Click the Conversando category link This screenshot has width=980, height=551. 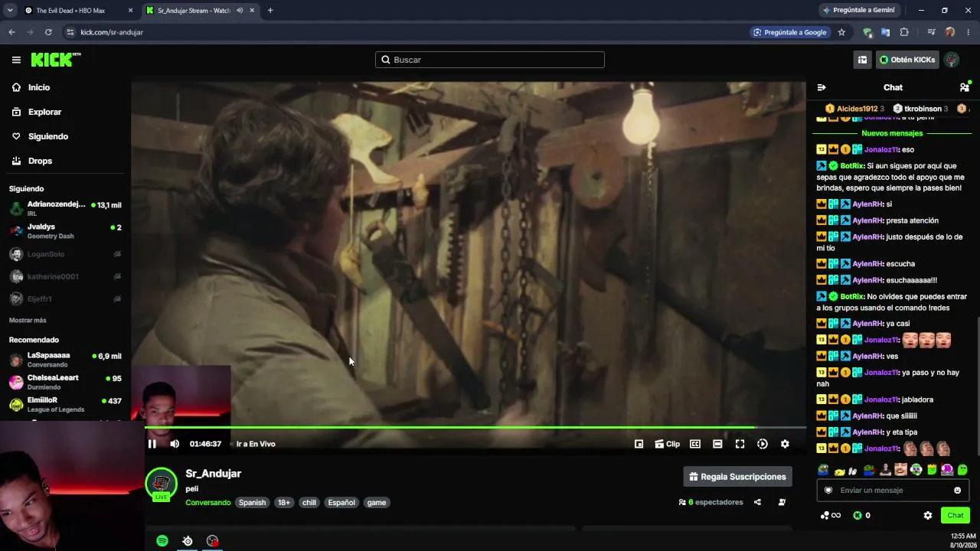click(x=207, y=502)
